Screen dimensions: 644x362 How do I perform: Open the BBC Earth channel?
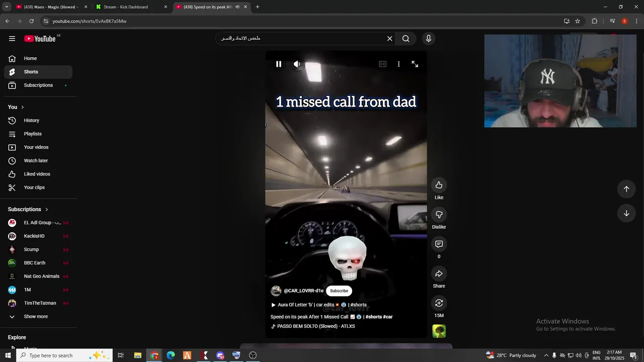point(38,263)
